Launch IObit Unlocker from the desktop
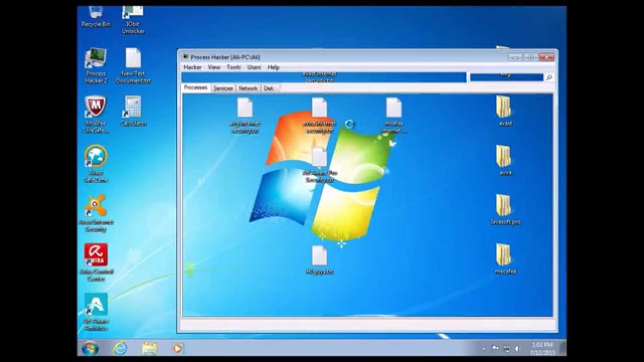 click(133, 20)
